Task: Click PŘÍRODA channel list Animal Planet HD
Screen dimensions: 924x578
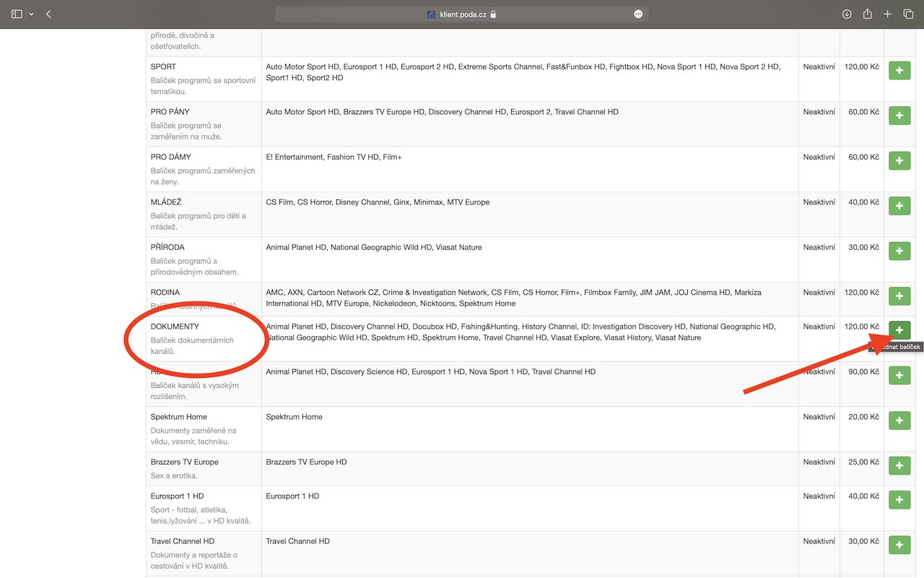Action: (374, 247)
